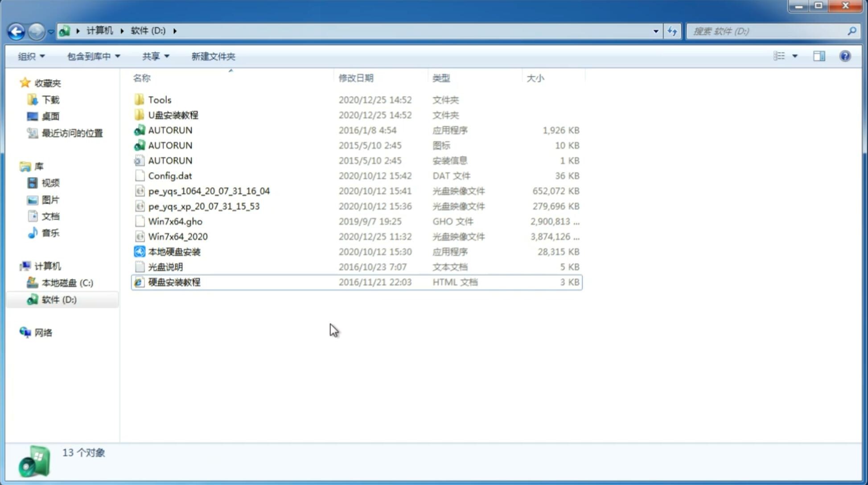The width and height of the screenshot is (868, 485).
Task: Toggle the navigation back button
Action: 16,30
